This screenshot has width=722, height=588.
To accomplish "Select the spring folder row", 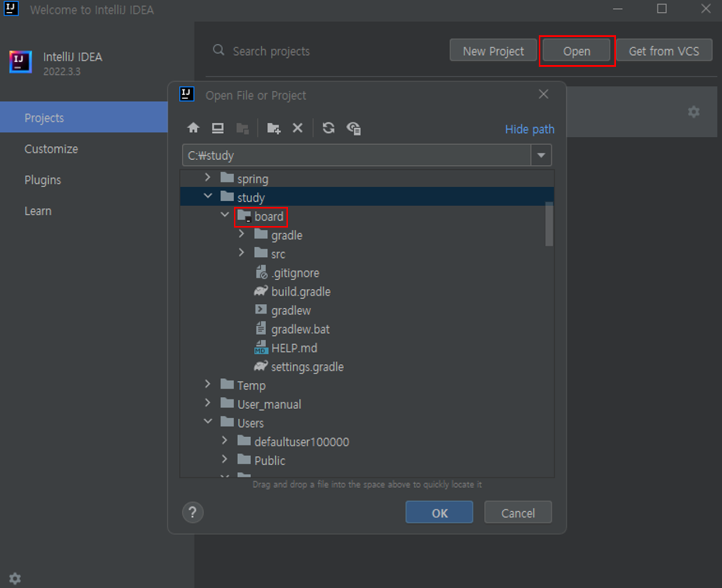I will (367, 179).
